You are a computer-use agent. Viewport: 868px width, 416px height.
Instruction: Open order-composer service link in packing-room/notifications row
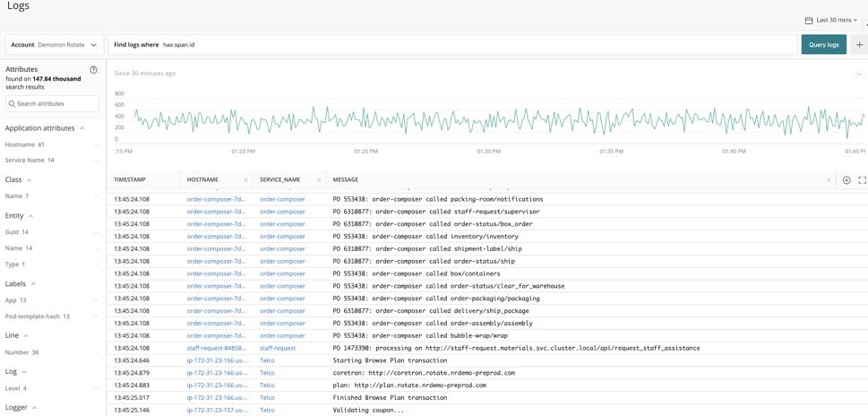282,199
